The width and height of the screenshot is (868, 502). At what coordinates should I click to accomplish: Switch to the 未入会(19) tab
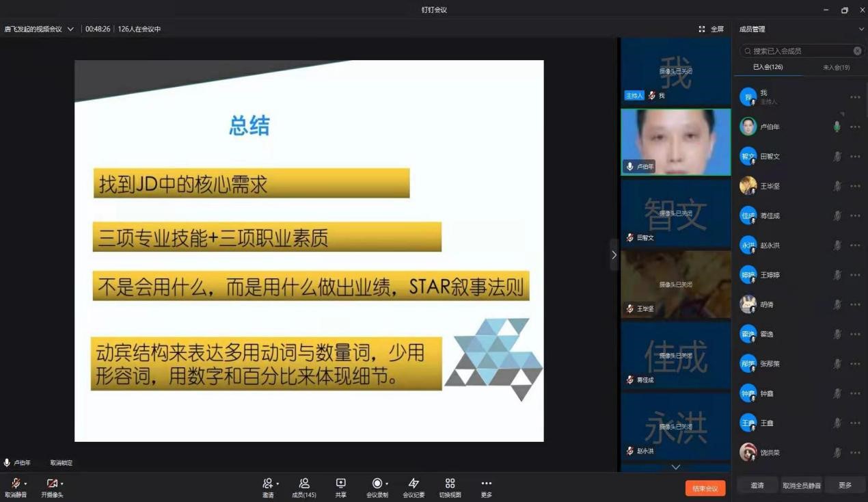point(836,67)
